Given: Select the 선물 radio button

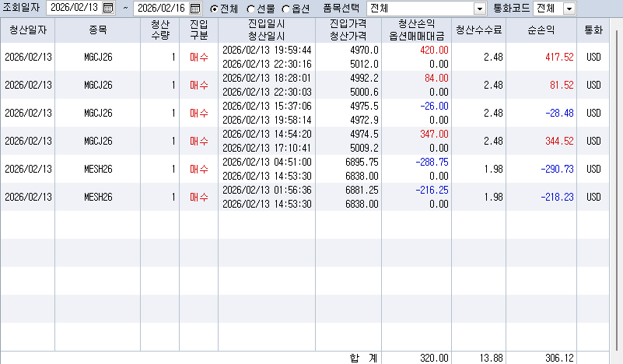Looking at the screenshot, I should tap(250, 9).
